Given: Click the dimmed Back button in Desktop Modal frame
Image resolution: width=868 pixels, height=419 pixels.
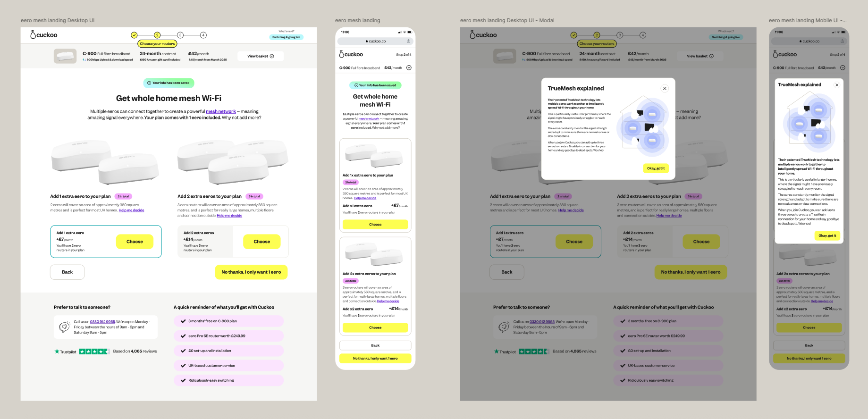Looking at the screenshot, I should [x=507, y=272].
